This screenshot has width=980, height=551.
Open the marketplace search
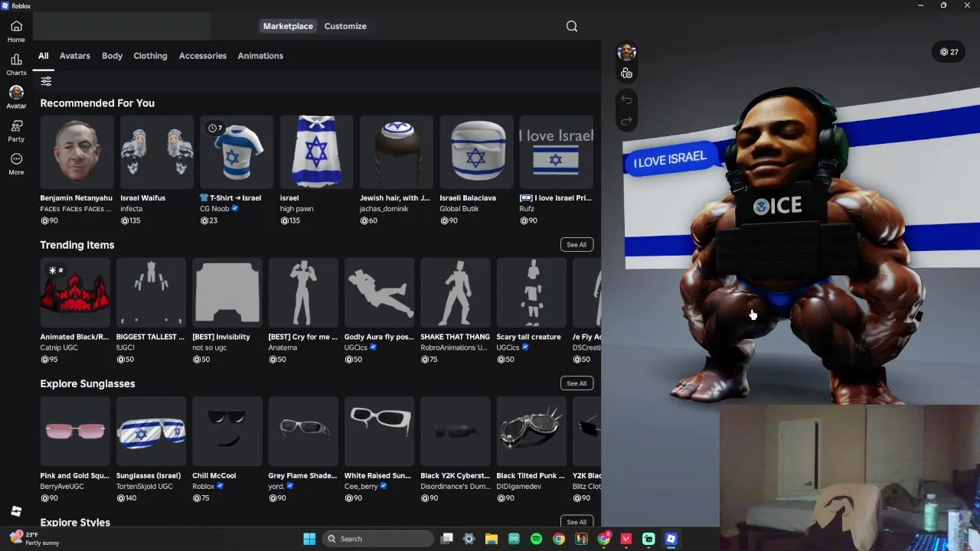[572, 26]
